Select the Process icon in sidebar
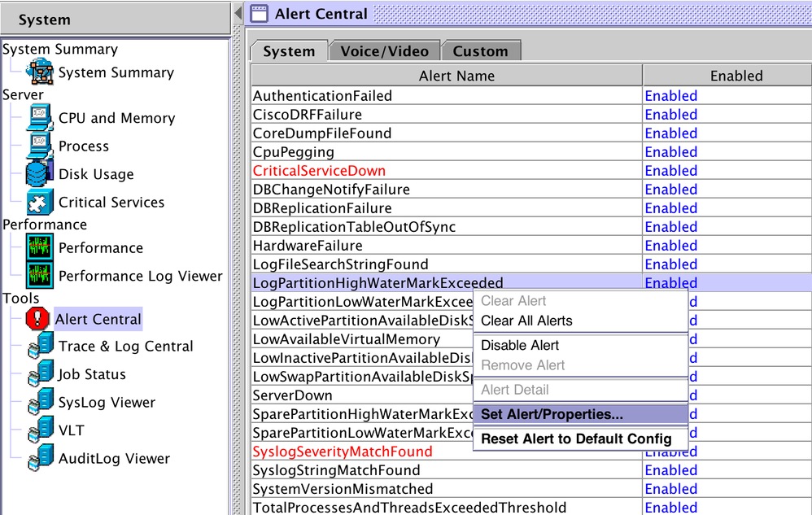 tap(40, 146)
